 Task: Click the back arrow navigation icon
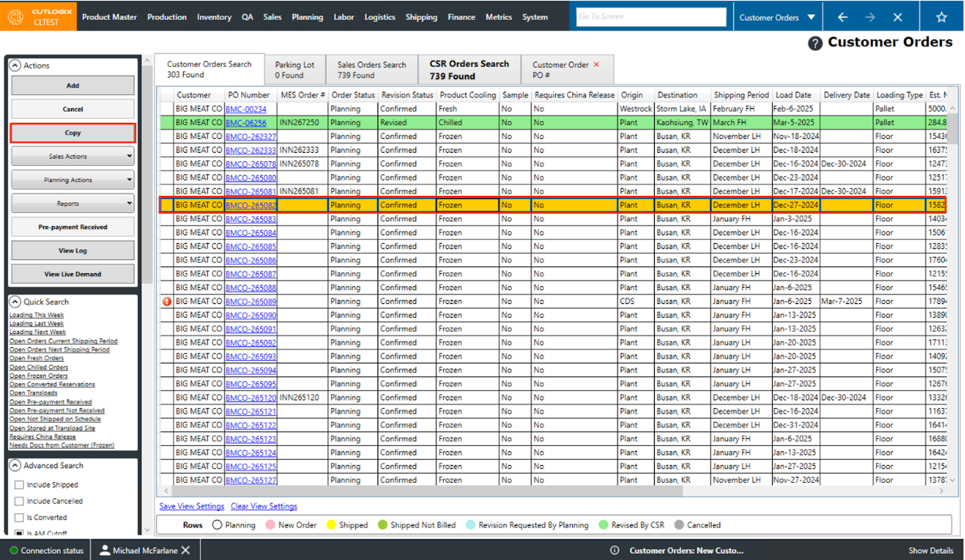(842, 17)
